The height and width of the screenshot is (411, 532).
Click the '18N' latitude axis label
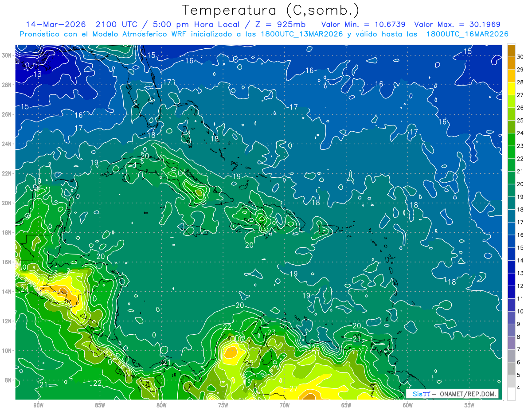(7, 232)
